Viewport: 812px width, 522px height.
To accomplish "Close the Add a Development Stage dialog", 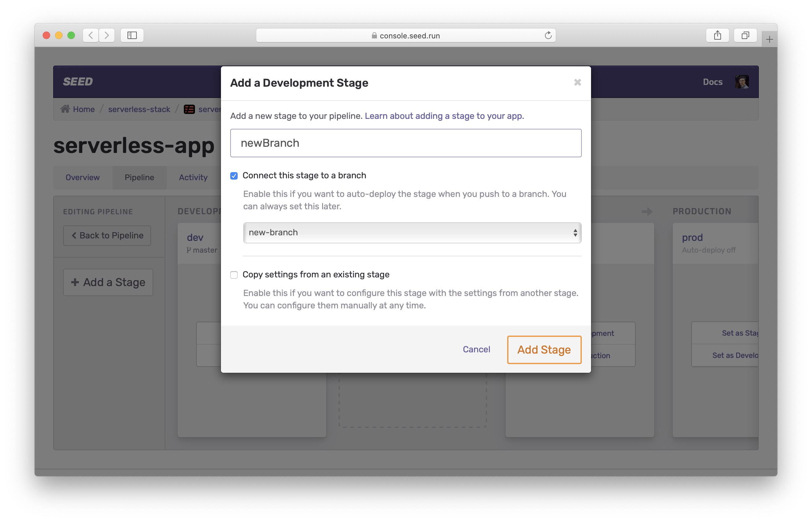I will [x=577, y=82].
